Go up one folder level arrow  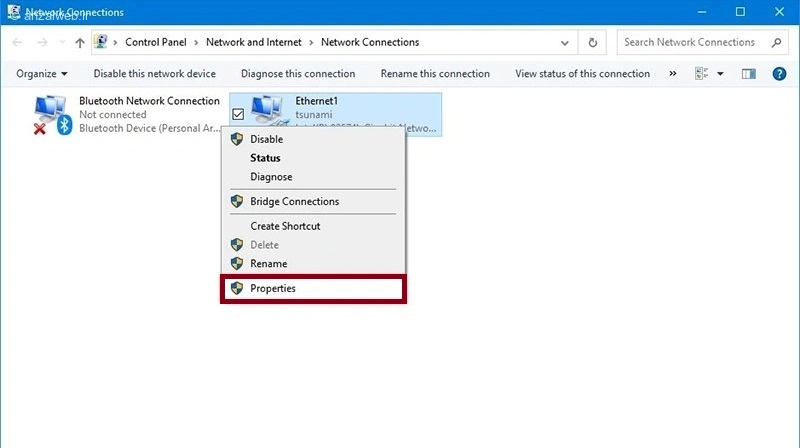(80, 43)
